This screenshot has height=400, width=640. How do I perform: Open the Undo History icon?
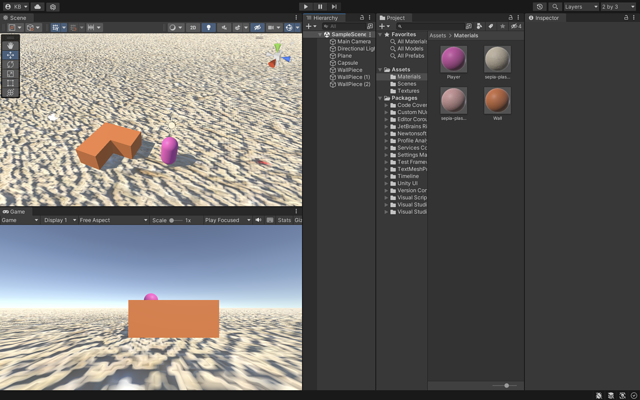[540, 7]
